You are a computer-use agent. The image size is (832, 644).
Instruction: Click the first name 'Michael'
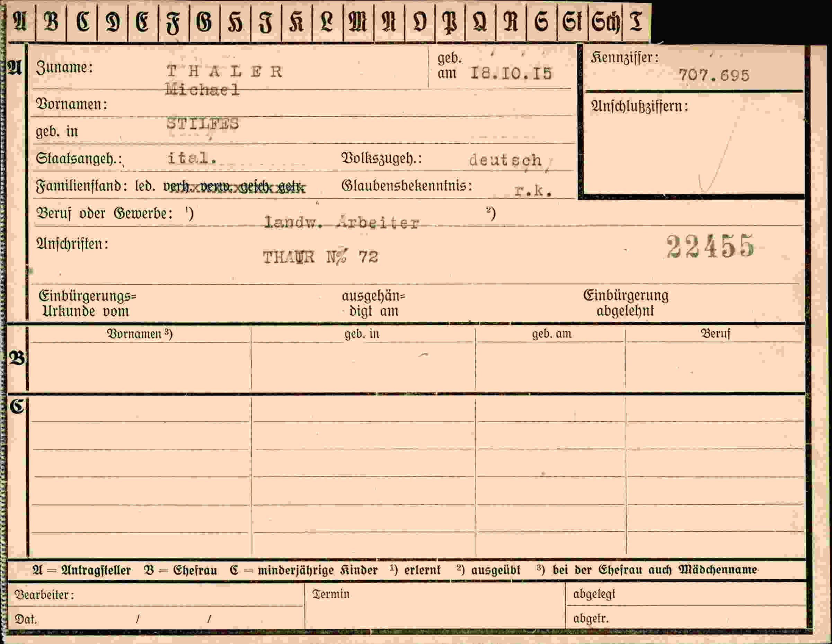coord(202,89)
